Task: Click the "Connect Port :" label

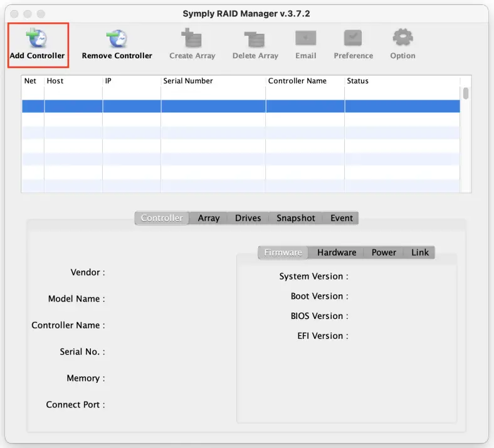Action: (x=75, y=404)
